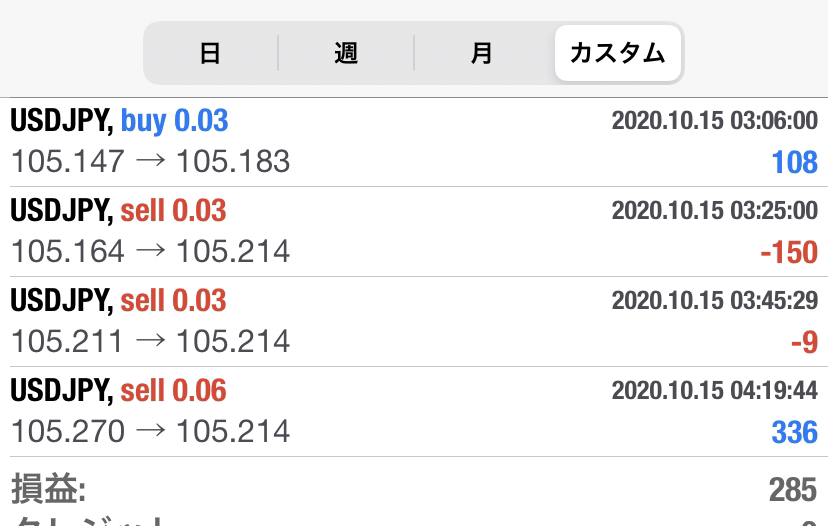This screenshot has height=526, width=828.
Task: Click the timestamp 2020.10.15 03:25:00
Action: coord(714,211)
